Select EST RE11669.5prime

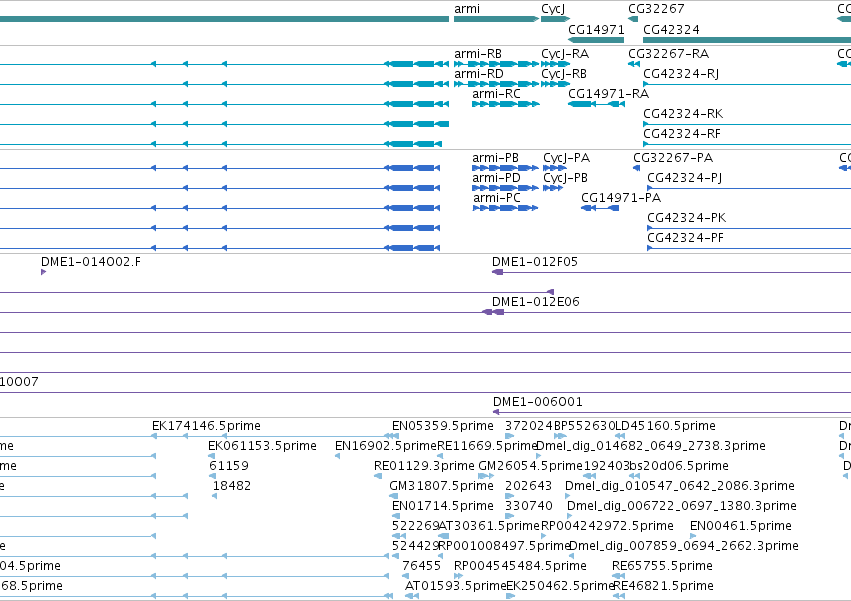(x=487, y=446)
